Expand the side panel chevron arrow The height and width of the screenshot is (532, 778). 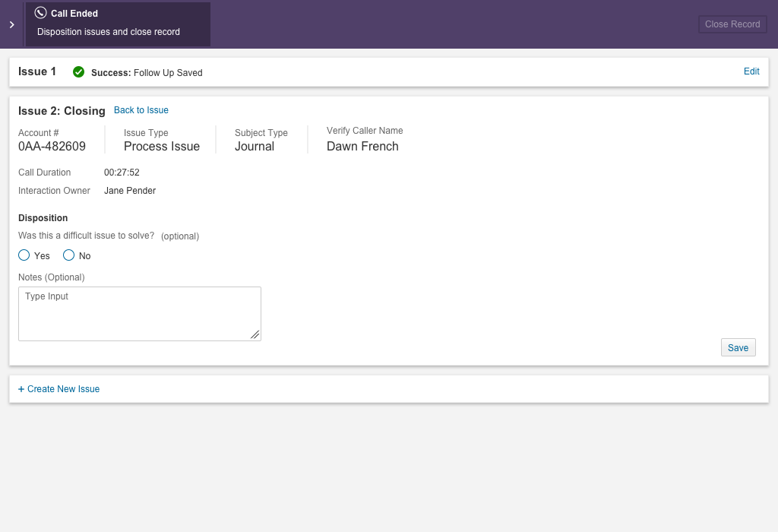pyautogui.click(x=12, y=24)
